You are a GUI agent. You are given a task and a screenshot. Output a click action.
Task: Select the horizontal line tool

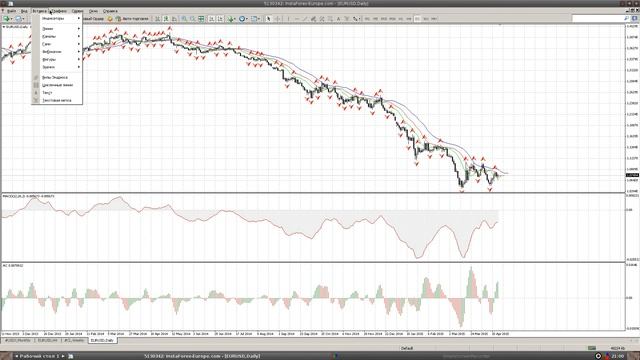(297, 18)
